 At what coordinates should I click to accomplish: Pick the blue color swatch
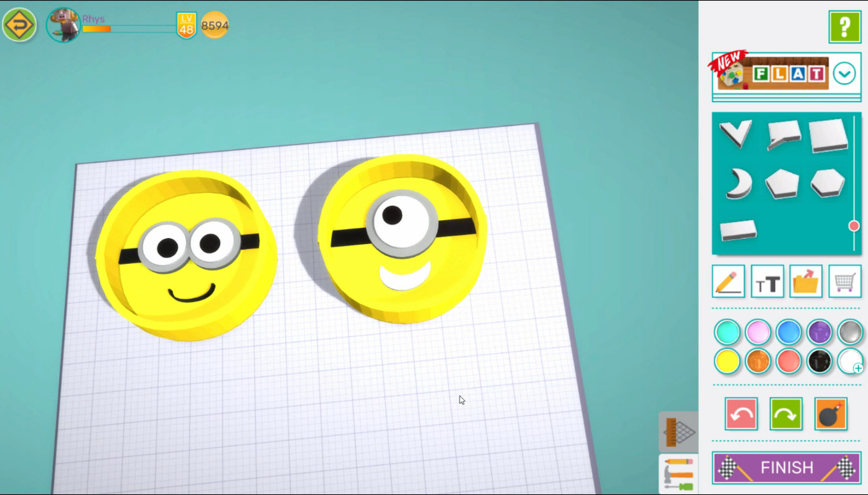click(x=789, y=331)
